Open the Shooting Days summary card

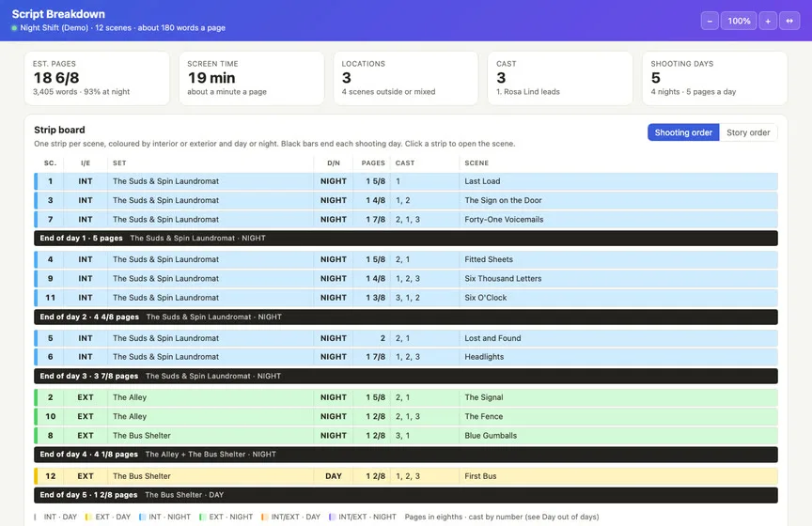714,78
